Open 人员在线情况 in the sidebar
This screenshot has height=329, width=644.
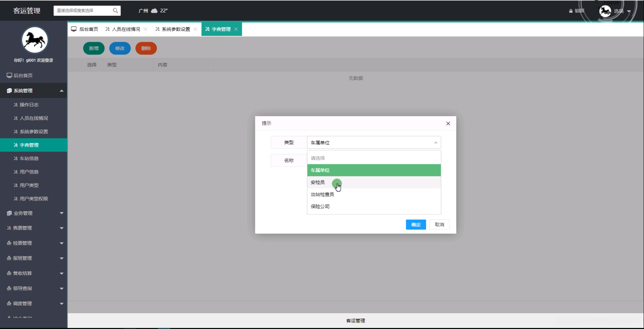click(34, 118)
